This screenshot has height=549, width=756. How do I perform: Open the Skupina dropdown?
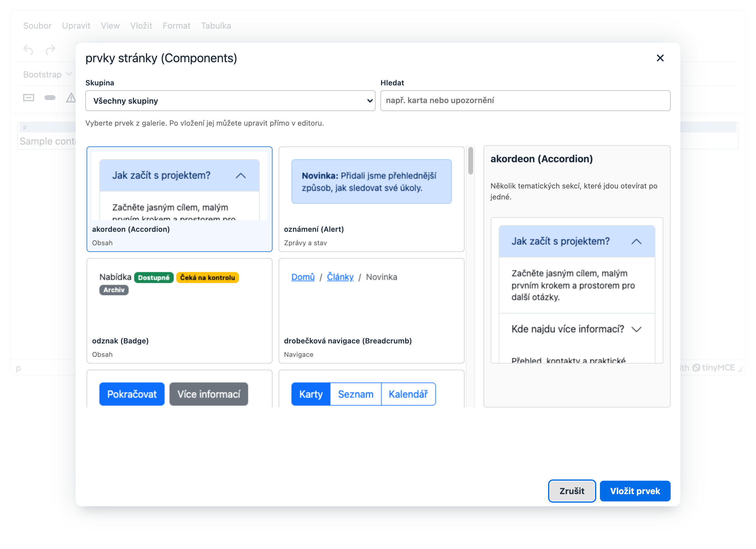(x=230, y=101)
